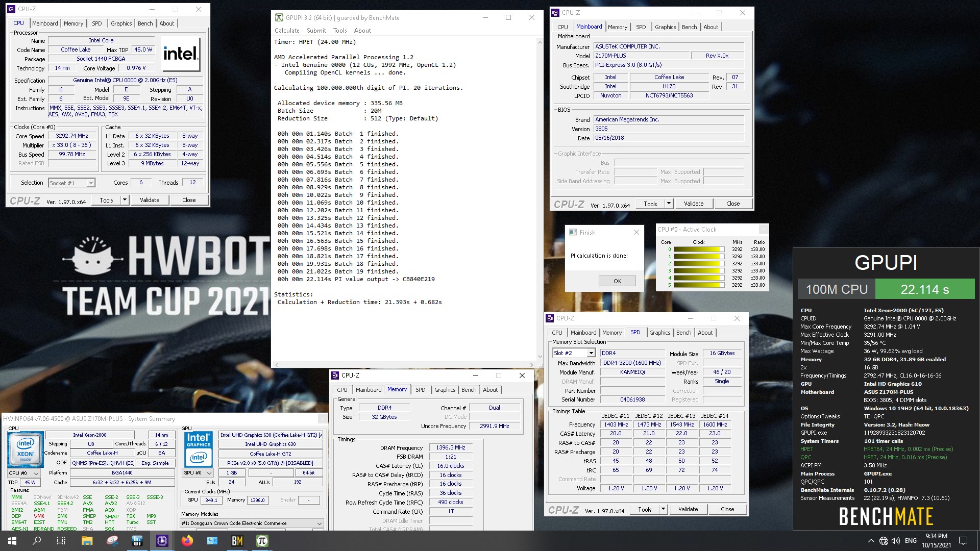The image size is (980, 551).
Task: Click Close button in CPU-Z SPD window
Action: 727,509
